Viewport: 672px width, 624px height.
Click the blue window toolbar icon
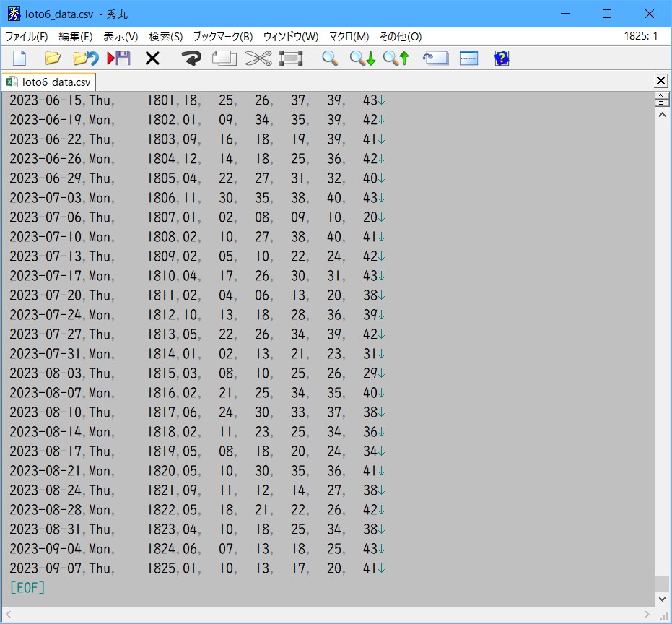[x=468, y=58]
